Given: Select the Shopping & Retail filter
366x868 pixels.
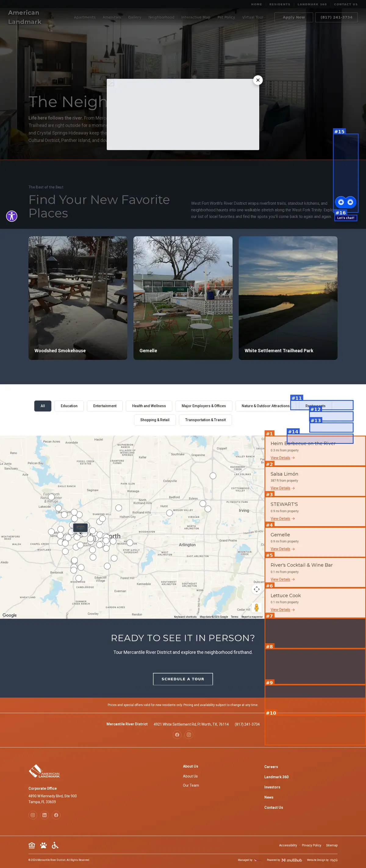Looking at the screenshot, I should 155,420.
